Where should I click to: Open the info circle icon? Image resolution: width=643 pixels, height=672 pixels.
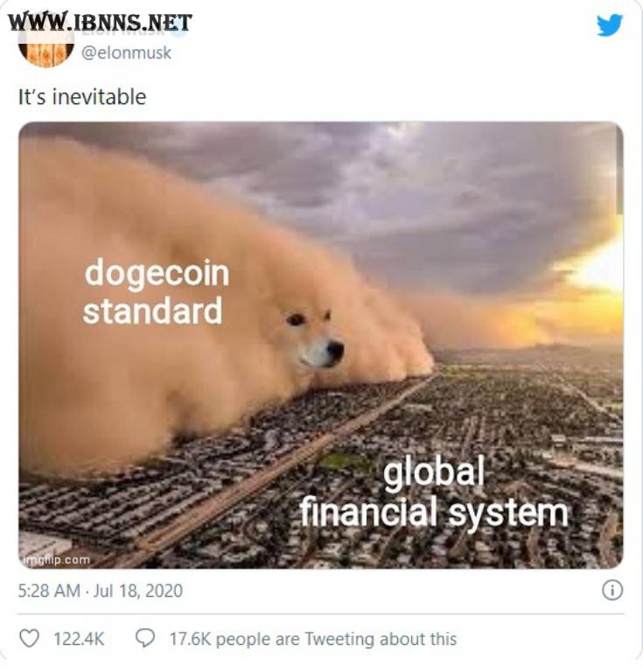[612, 590]
